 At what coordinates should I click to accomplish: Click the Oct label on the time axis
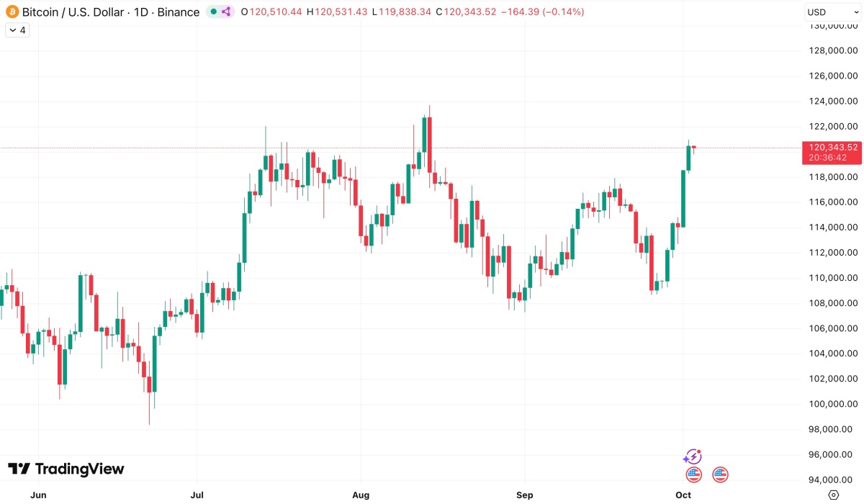683,495
